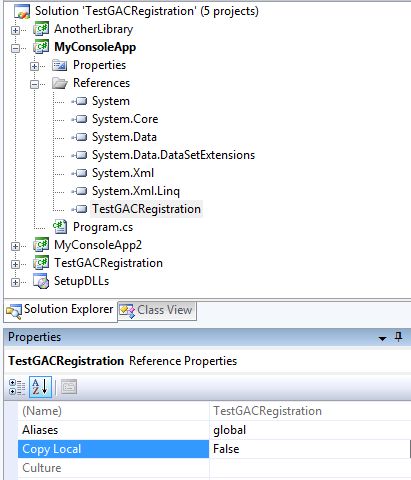Expand the SetupDLLs project node
The width and height of the screenshot is (411, 480).
[15, 282]
